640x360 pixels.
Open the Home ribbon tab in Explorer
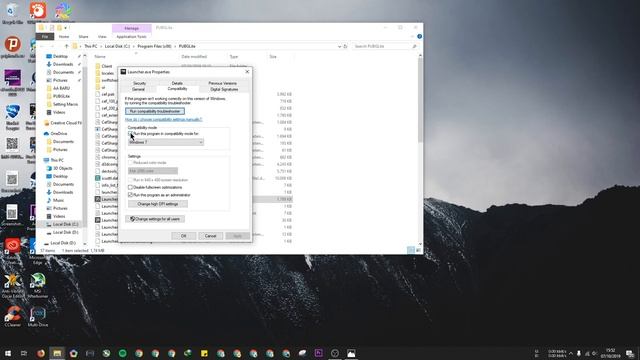tap(64, 37)
